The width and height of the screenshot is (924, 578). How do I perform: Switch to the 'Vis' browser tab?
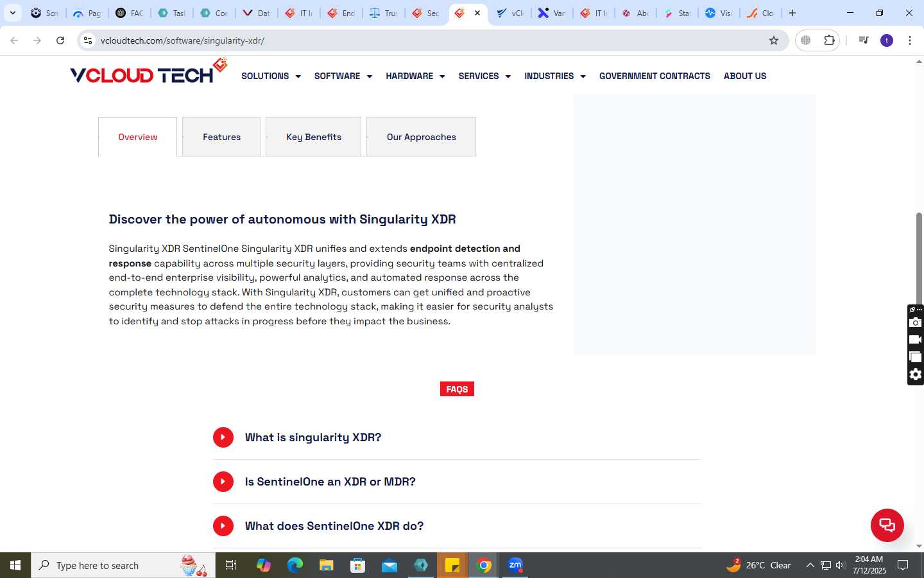tap(718, 13)
